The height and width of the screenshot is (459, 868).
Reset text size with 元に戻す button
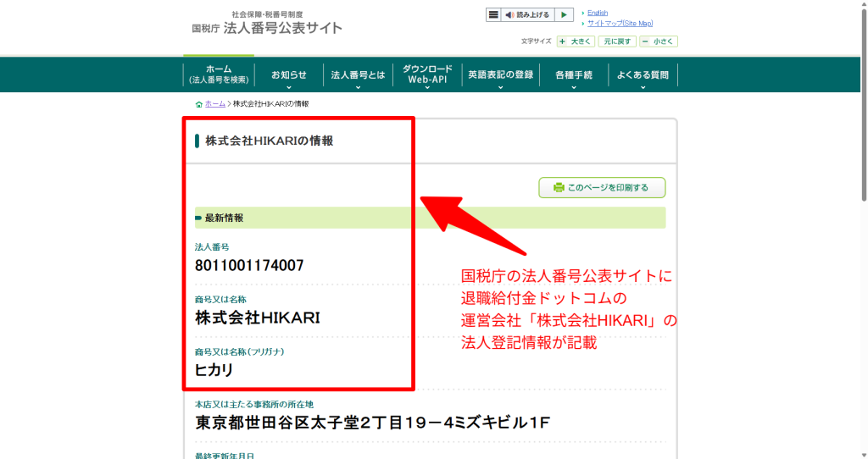[x=617, y=41]
